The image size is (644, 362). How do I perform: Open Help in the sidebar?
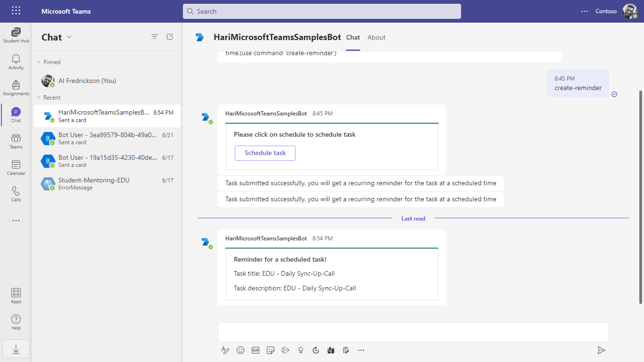(16, 322)
